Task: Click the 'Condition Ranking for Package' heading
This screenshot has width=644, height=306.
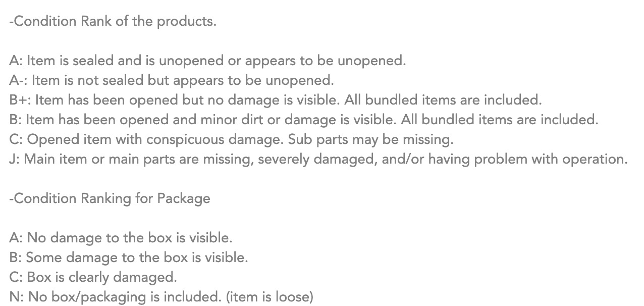Action: [x=110, y=198]
